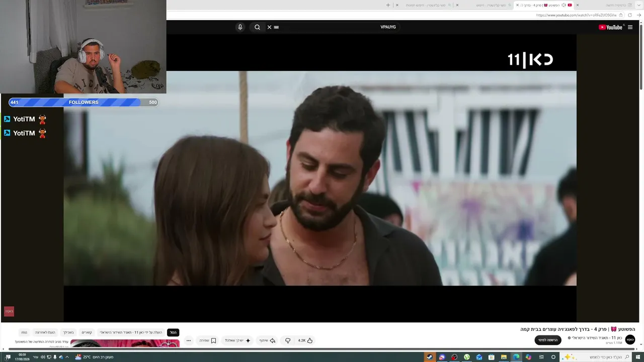Open the volume control in system tray

(43, 357)
